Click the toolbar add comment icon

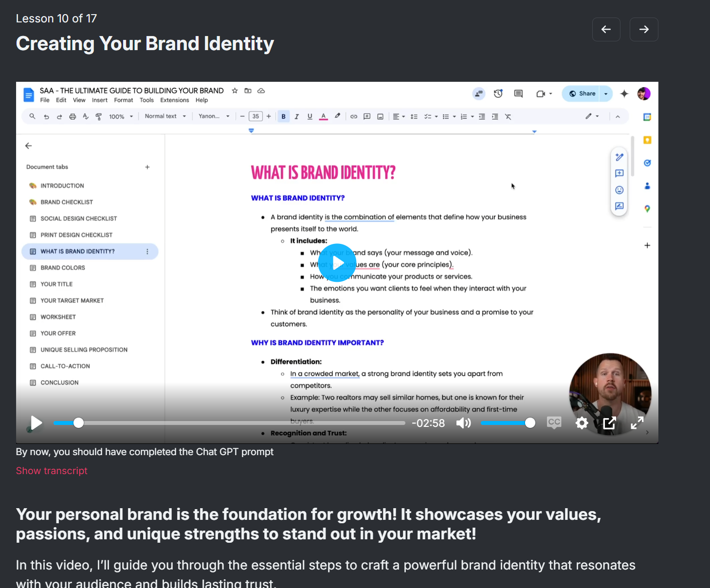[367, 116]
